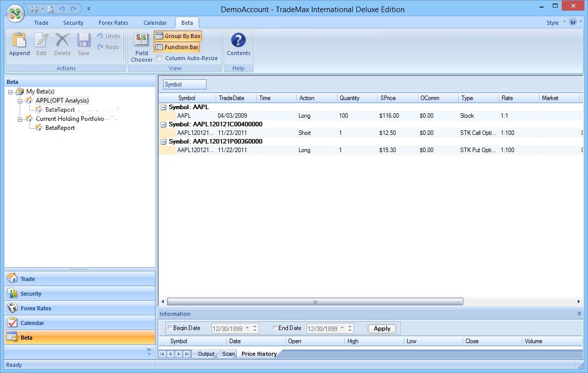Image resolution: width=588 pixels, height=373 pixels.
Task: Open the Print icon dropdown arrow
Action: [42, 9]
